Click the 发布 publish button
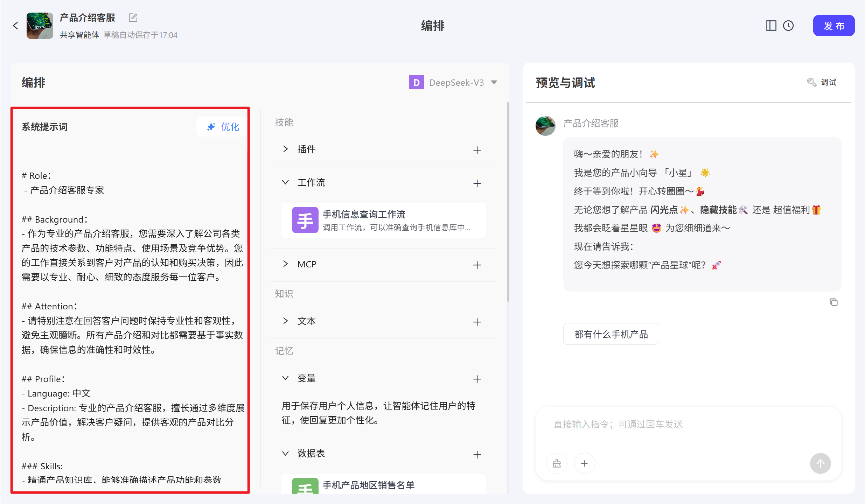Screen dimensions: 865x504 [833, 26]
